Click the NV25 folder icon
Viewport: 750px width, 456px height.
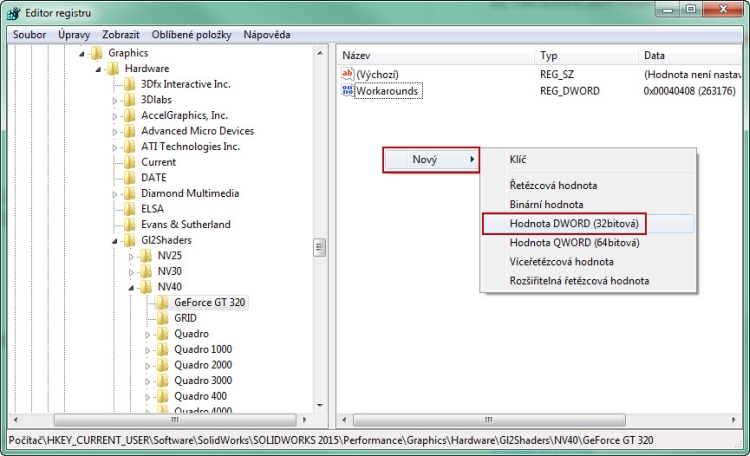click(146, 256)
